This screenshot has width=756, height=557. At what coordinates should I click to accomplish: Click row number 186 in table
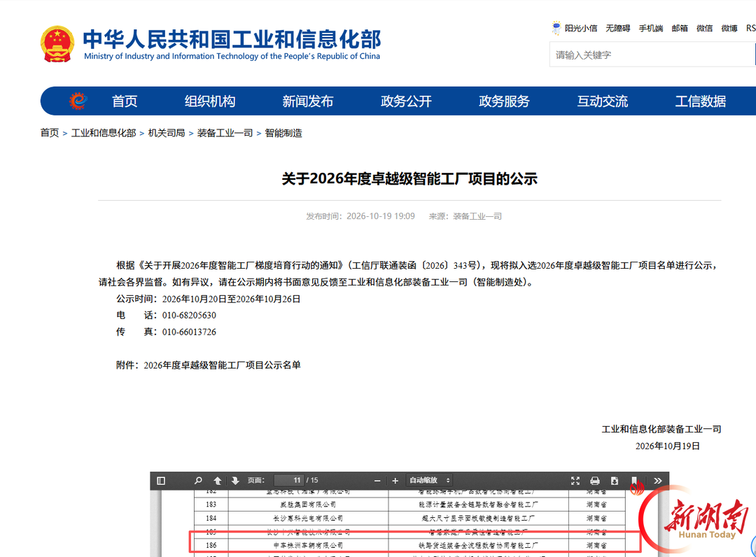(x=211, y=545)
